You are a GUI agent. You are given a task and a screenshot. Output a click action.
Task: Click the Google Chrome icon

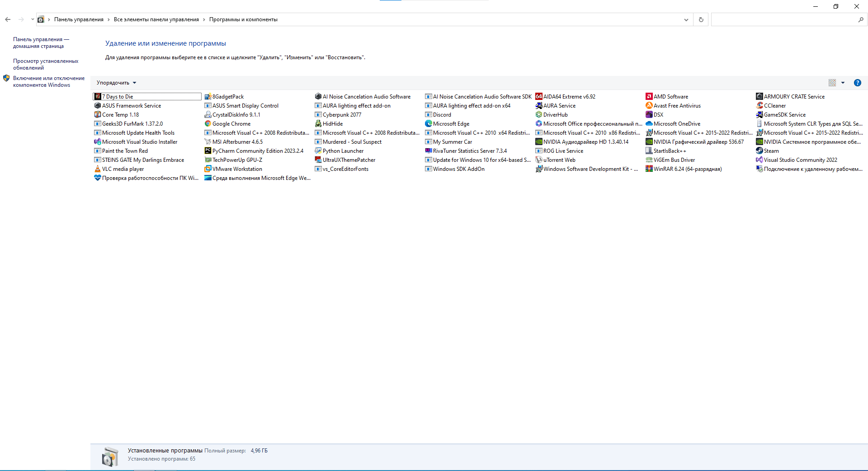click(x=208, y=123)
